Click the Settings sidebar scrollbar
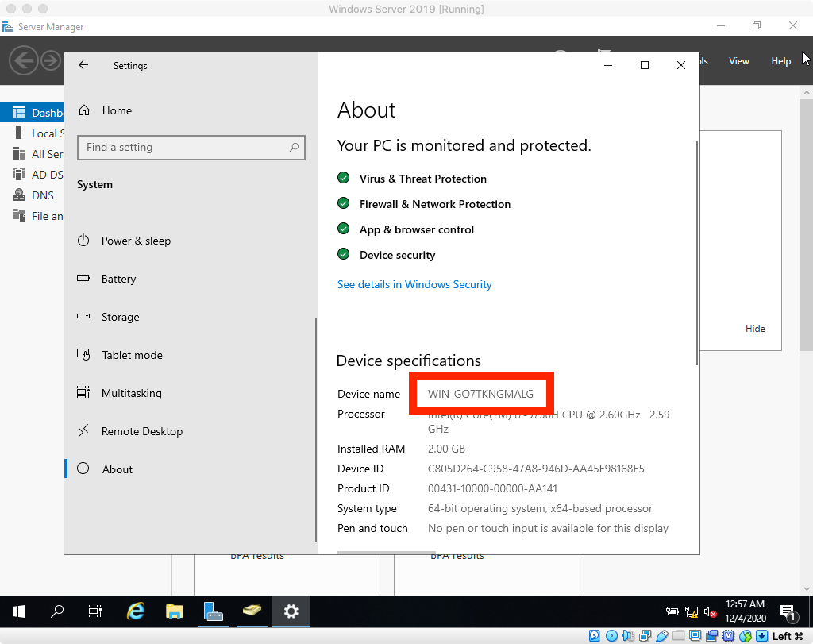Image resolution: width=813 pixels, height=644 pixels. pos(316,430)
